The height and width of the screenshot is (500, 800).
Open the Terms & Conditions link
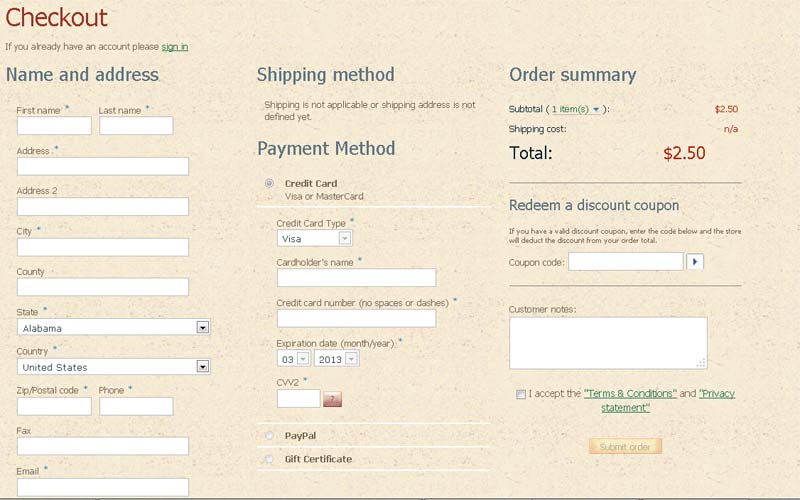630,394
